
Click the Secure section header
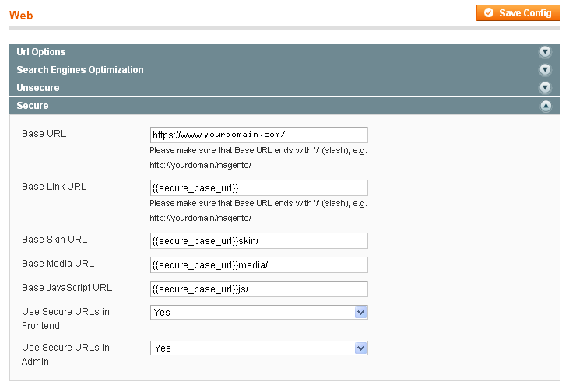pos(285,106)
